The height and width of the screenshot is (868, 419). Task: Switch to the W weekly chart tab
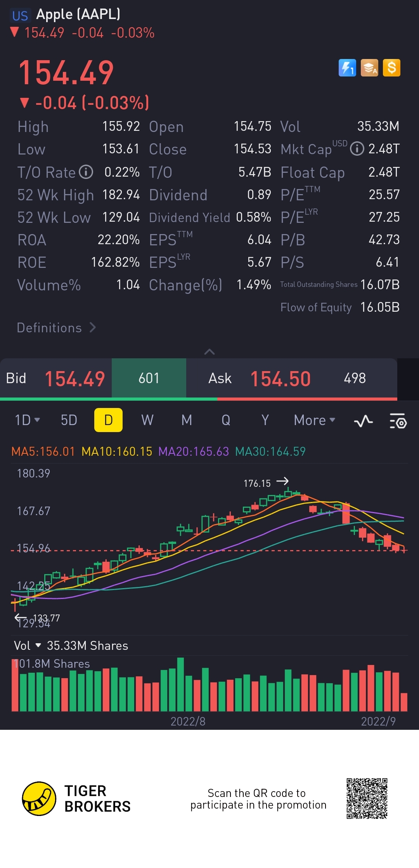(147, 420)
